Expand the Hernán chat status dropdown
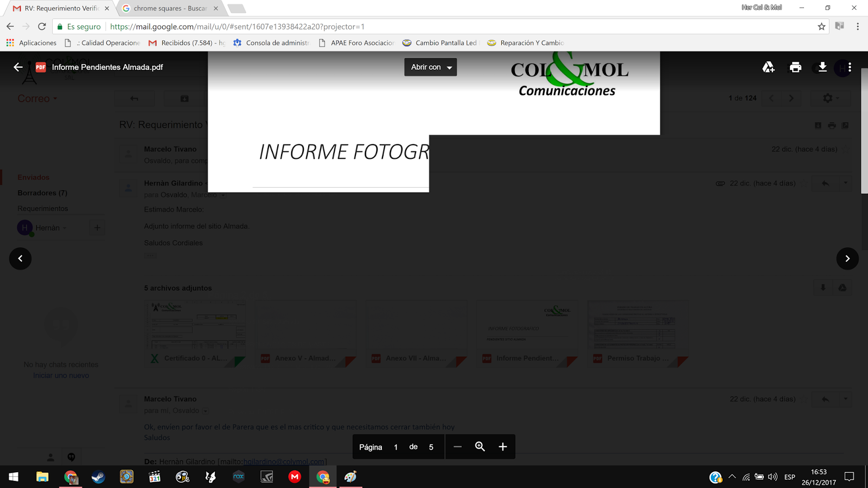Screen dimensions: 868x488 65,228
